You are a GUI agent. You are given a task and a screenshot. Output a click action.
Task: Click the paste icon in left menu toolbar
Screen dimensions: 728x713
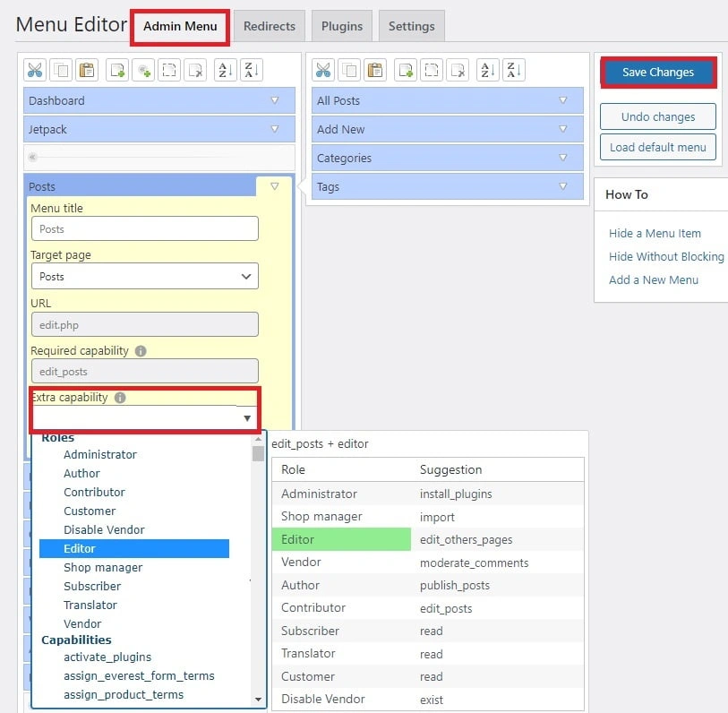87,71
